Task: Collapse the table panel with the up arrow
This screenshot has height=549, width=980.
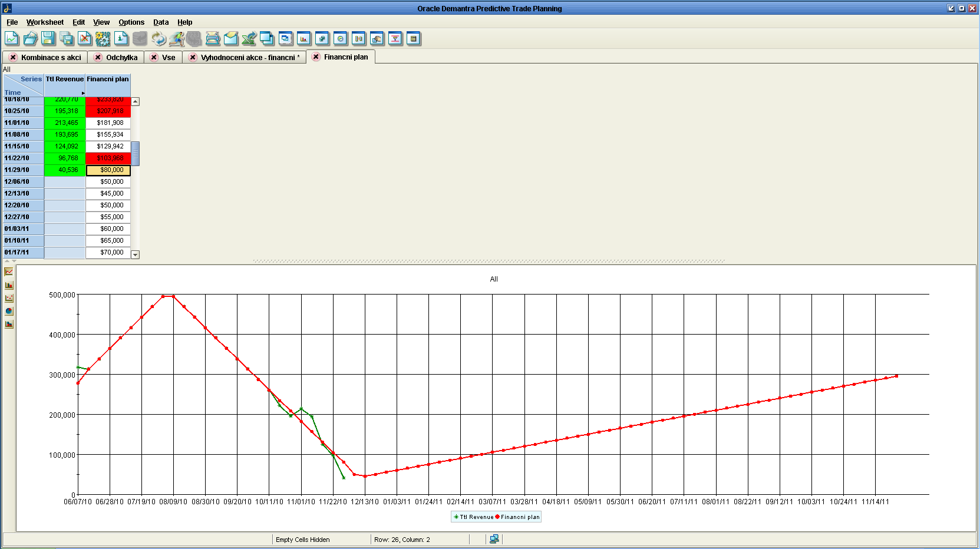Action: tap(7, 261)
